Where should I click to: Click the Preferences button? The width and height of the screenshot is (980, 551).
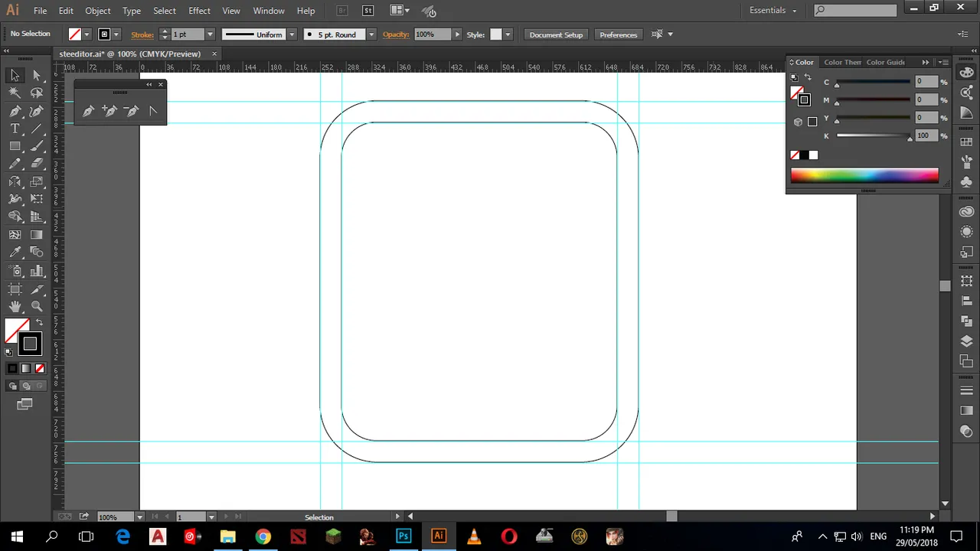click(619, 34)
